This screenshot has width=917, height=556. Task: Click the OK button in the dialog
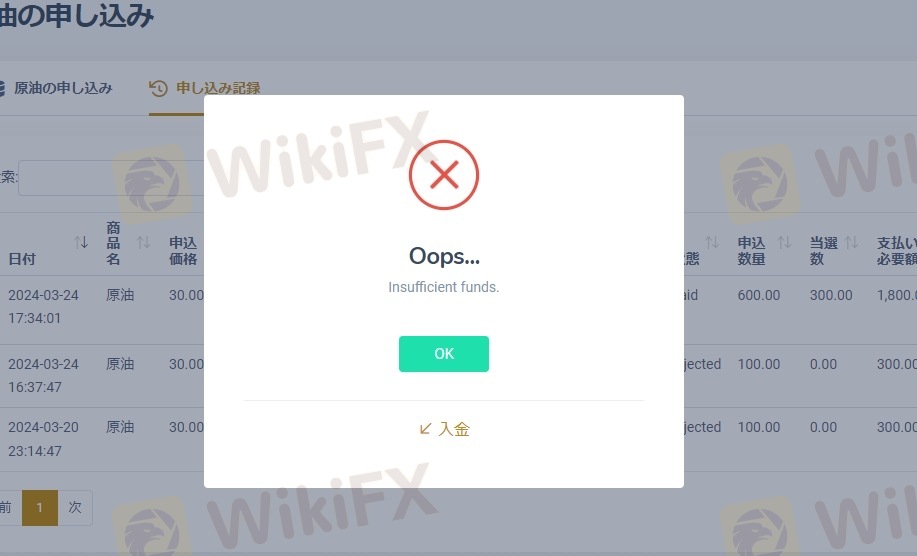tap(443, 354)
